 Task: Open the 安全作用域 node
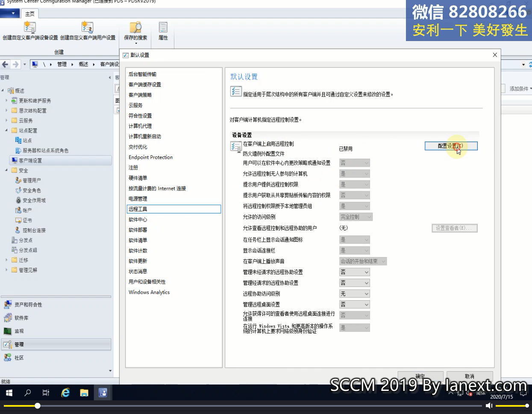pyautogui.click(x=34, y=200)
